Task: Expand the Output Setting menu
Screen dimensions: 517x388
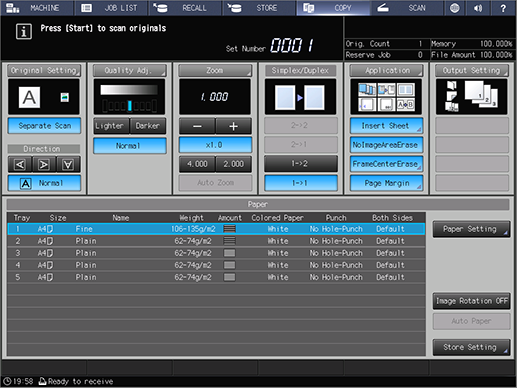Action: tap(472, 70)
